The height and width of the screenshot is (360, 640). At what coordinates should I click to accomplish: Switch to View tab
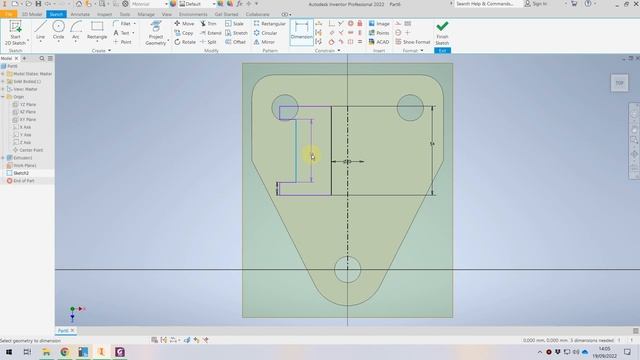click(x=167, y=14)
